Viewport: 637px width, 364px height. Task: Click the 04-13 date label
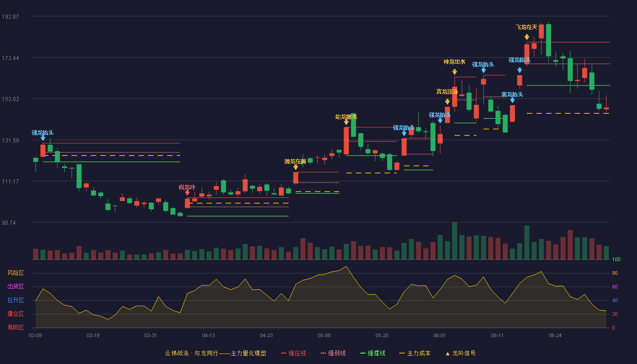pos(208,335)
